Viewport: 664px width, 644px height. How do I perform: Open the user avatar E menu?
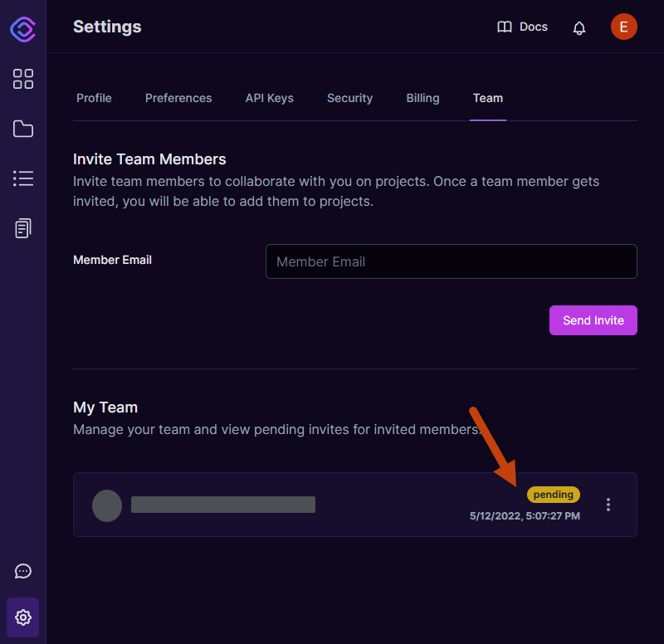point(624,27)
